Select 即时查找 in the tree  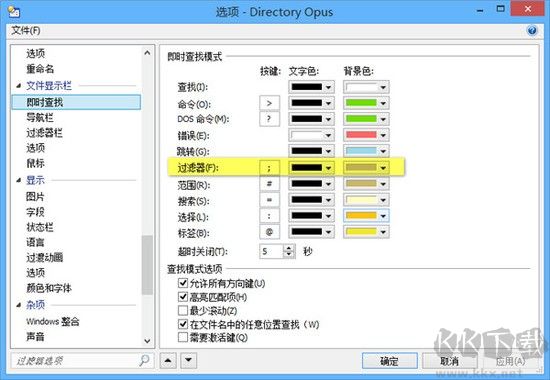[x=76, y=102]
